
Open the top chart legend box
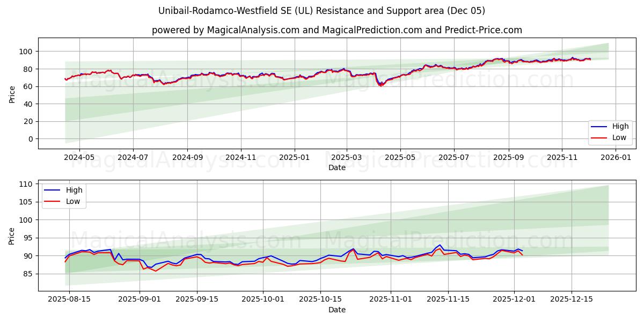pyautogui.click(x=610, y=131)
